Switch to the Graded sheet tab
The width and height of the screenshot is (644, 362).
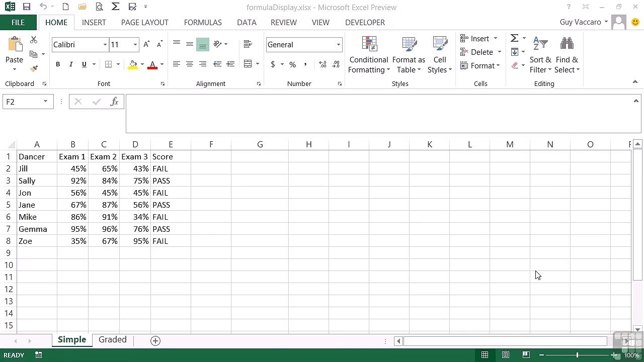coord(113,340)
